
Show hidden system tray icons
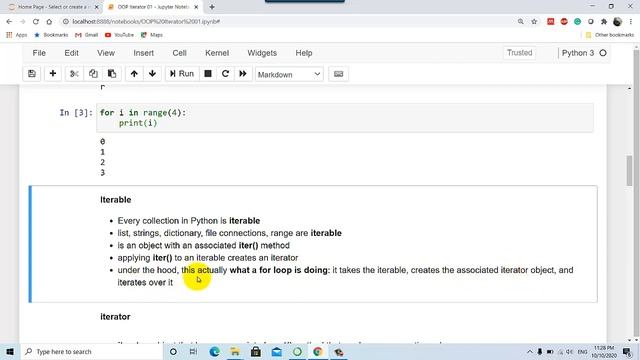[529, 351]
